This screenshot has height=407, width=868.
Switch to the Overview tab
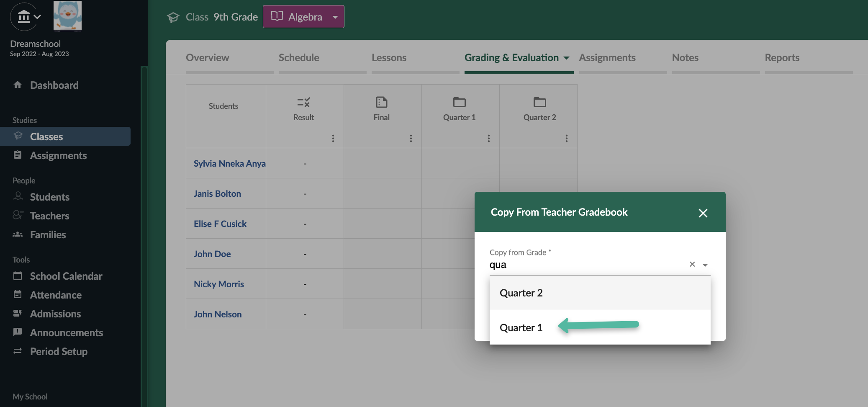click(x=208, y=58)
